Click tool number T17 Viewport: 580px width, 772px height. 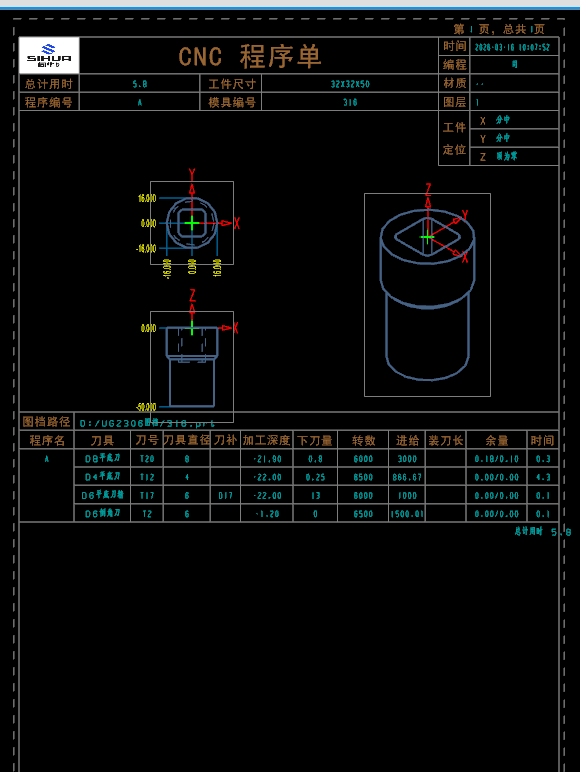147,495
